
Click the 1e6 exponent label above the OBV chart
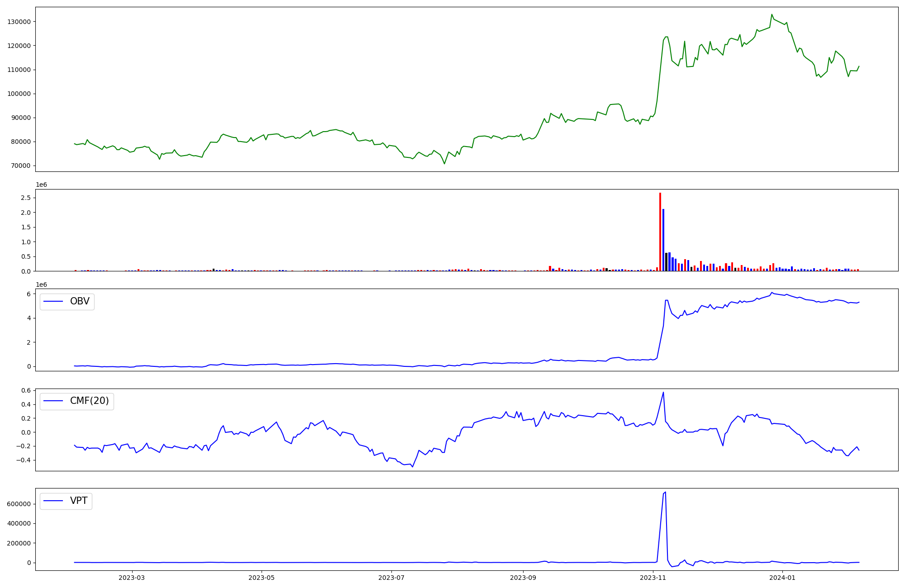tap(42, 285)
